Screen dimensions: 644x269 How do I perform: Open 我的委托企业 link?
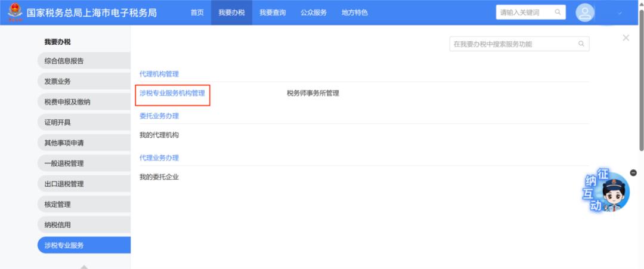click(x=159, y=177)
